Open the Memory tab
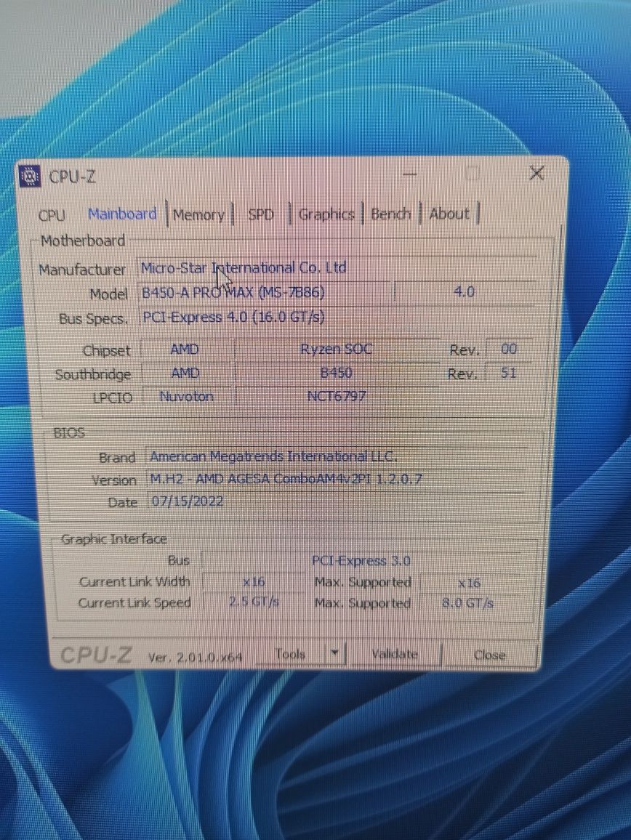This screenshot has height=840, width=631. 199,215
